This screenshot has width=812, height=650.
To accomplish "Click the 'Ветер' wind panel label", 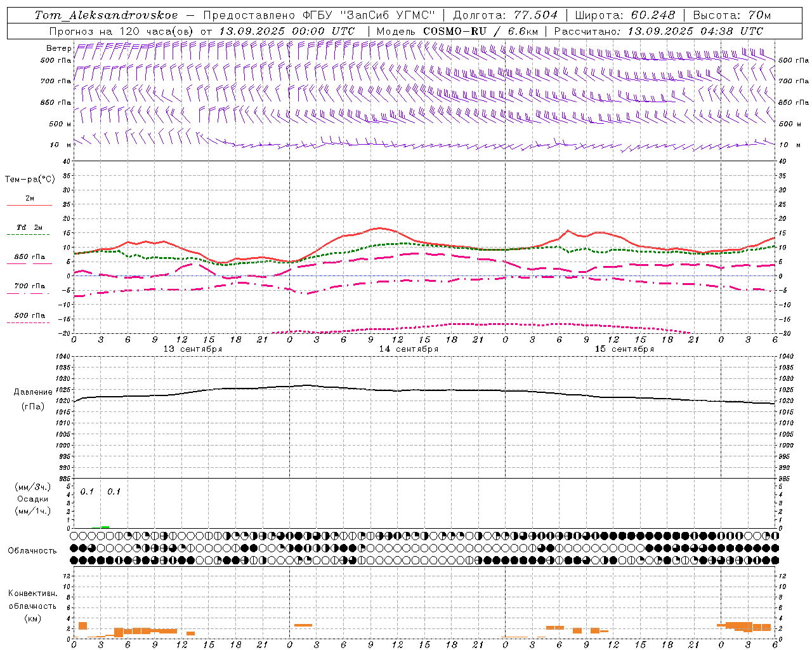I will pyautogui.click(x=59, y=48).
